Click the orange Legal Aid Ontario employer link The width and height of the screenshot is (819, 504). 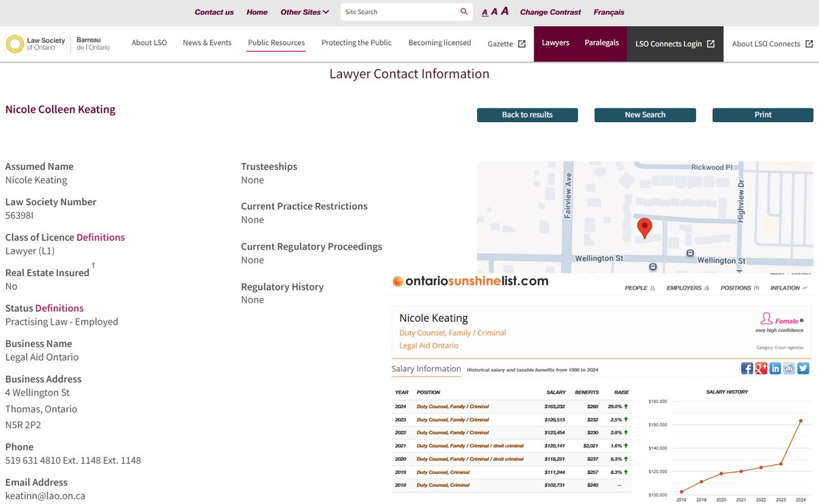coord(429,346)
